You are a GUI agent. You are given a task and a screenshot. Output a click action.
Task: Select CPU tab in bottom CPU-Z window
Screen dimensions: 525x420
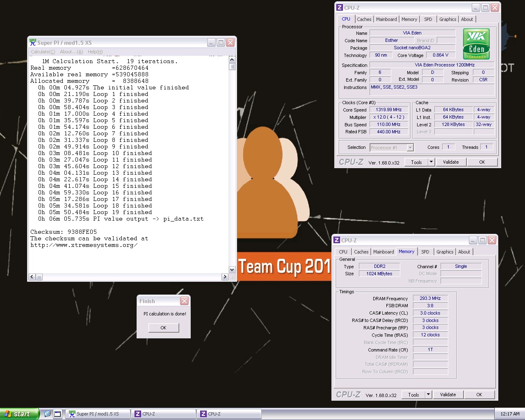[343, 252]
